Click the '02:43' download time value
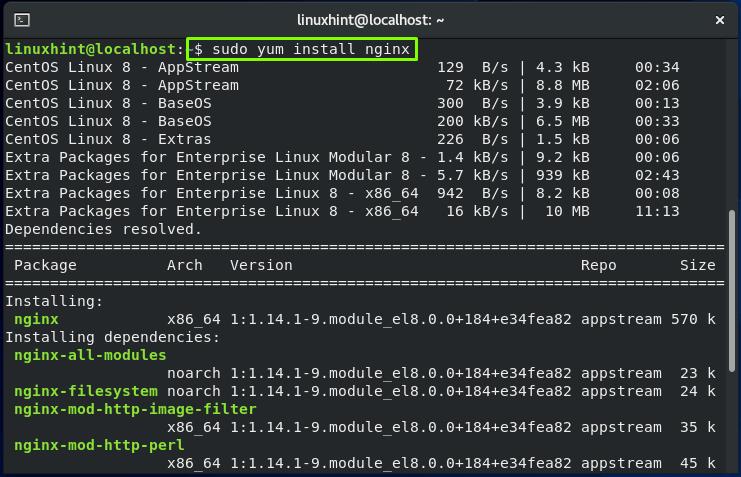The height and width of the screenshot is (477, 741). 657,175
